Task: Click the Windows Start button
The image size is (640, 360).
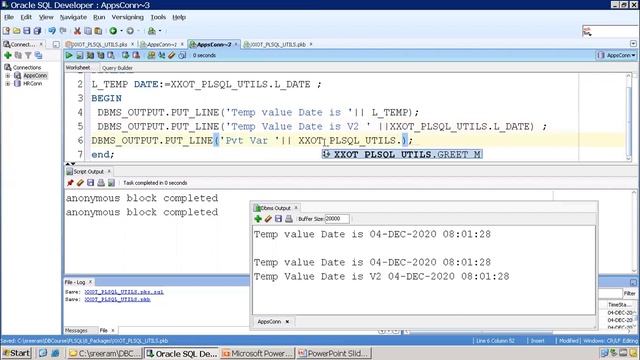Action: pyautogui.click(x=16, y=353)
